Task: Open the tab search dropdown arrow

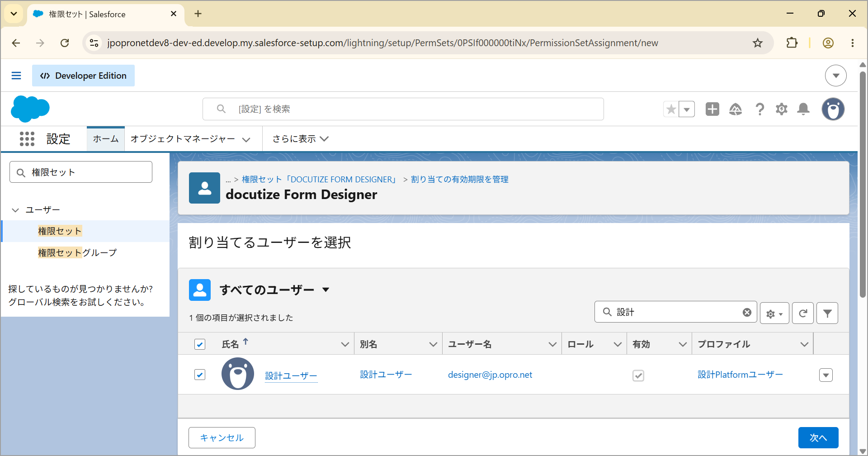Action: tap(14, 14)
